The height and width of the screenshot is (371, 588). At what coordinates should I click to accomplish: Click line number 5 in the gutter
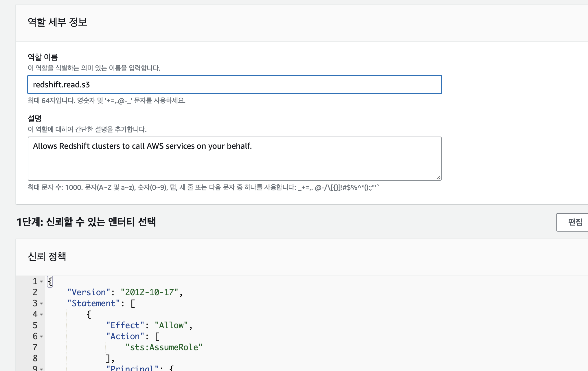tap(35, 325)
